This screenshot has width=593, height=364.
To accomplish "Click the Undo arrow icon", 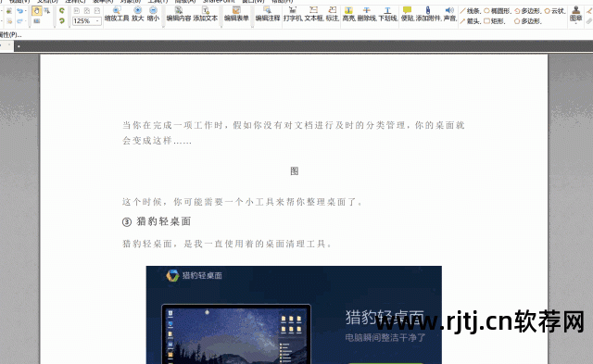I will (x=20, y=10).
